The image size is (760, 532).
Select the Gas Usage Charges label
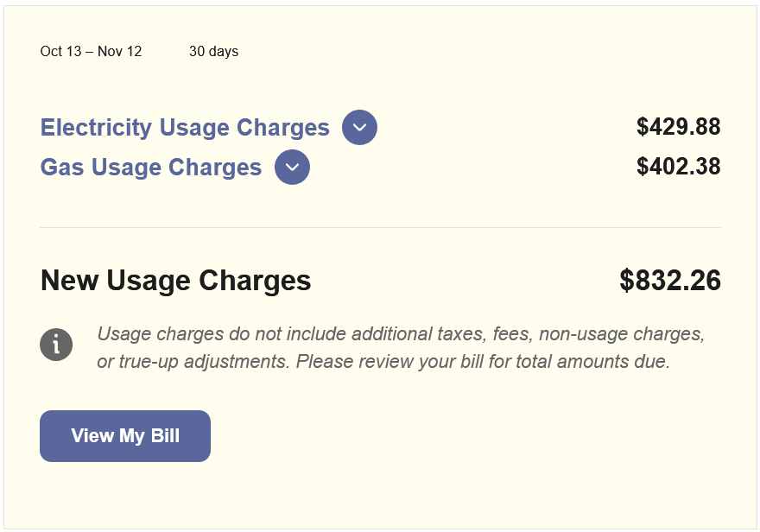pyautogui.click(x=150, y=167)
